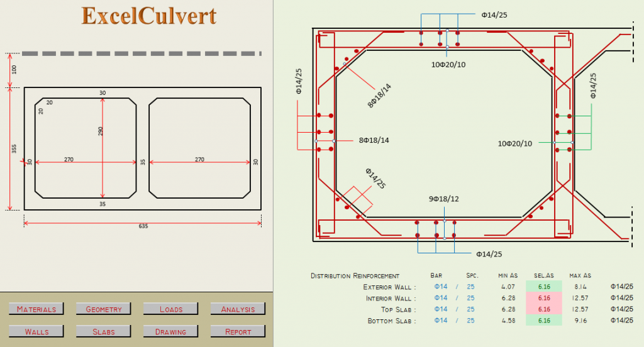Click the Min As column header
644x347 pixels.
tap(508, 275)
